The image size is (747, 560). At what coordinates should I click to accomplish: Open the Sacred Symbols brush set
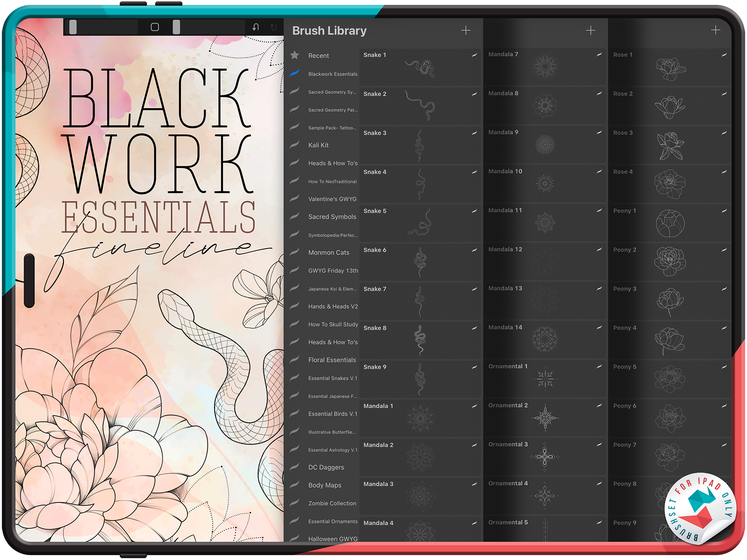pos(324,217)
